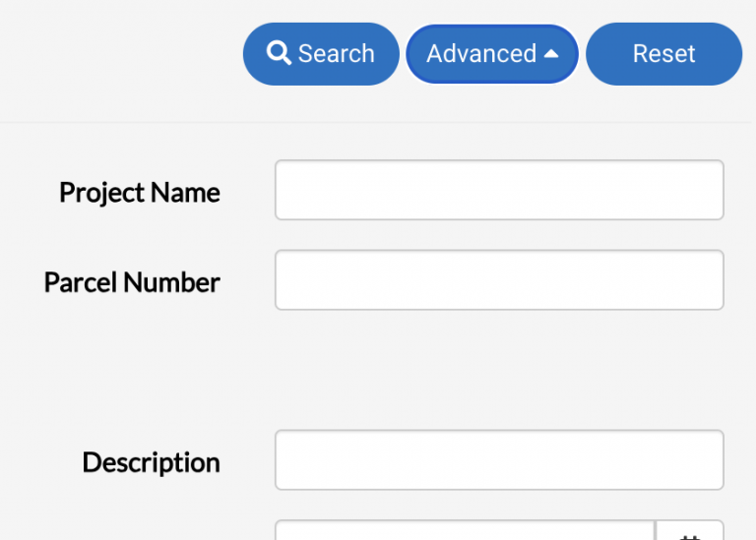Click the word "Search" on the button
The height and width of the screenshot is (540, 756).
click(336, 54)
